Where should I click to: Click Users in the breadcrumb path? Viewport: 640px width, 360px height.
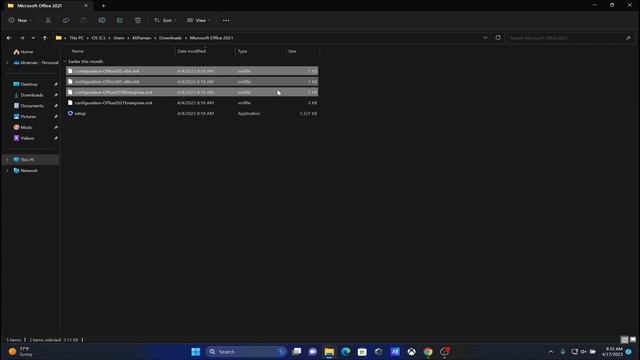click(119, 38)
